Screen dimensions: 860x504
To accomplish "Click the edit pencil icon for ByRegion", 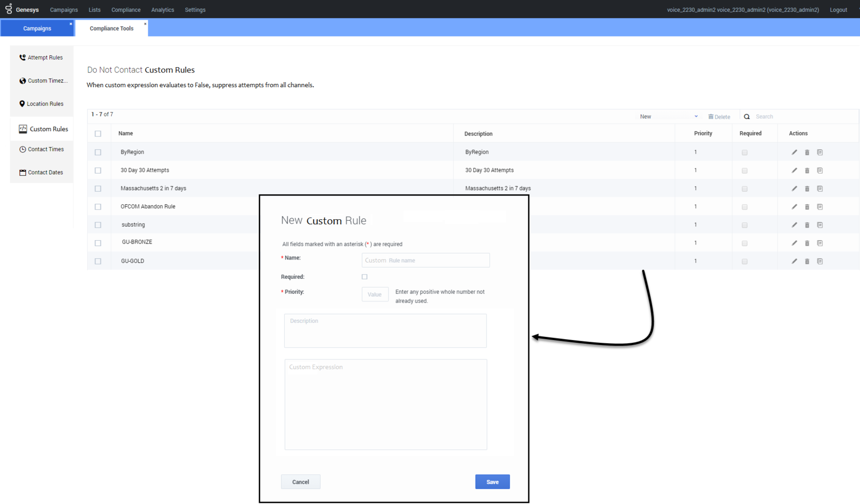I will pos(794,152).
